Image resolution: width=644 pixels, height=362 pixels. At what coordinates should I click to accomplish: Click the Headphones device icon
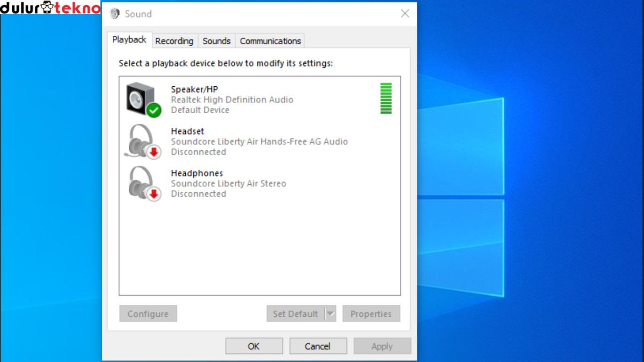[x=144, y=183]
